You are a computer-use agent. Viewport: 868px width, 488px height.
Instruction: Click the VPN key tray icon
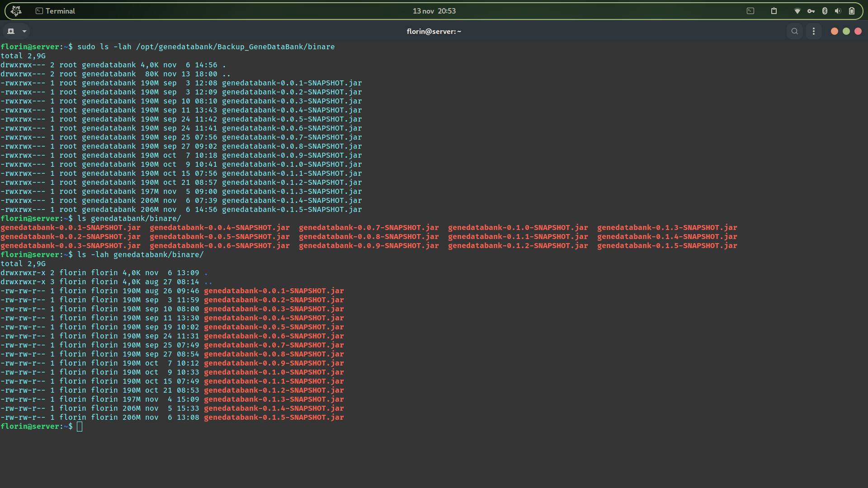click(811, 11)
